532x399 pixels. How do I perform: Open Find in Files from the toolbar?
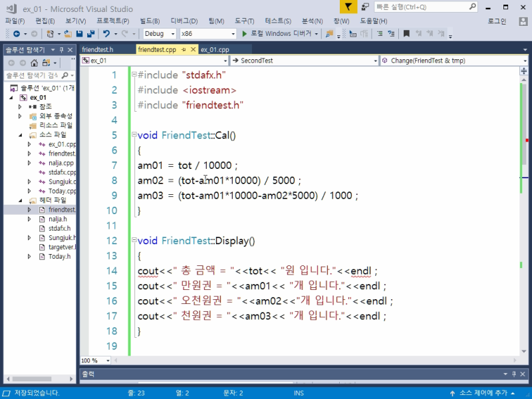329,34
